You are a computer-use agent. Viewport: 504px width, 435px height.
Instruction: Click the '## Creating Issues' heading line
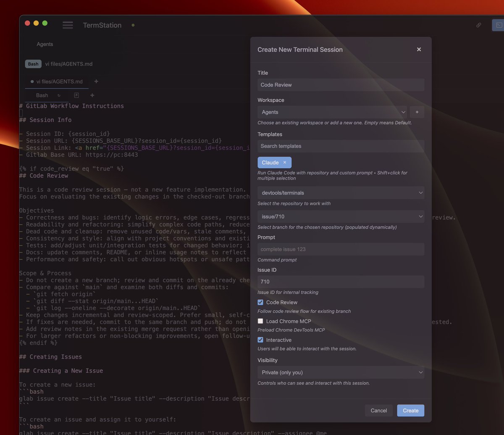[x=50, y=357]
